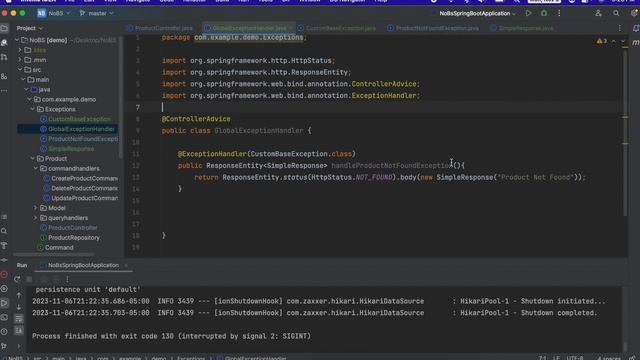Open editor tabs more options menu
This screenshot has width=640, height=360.
click(620, 28)
